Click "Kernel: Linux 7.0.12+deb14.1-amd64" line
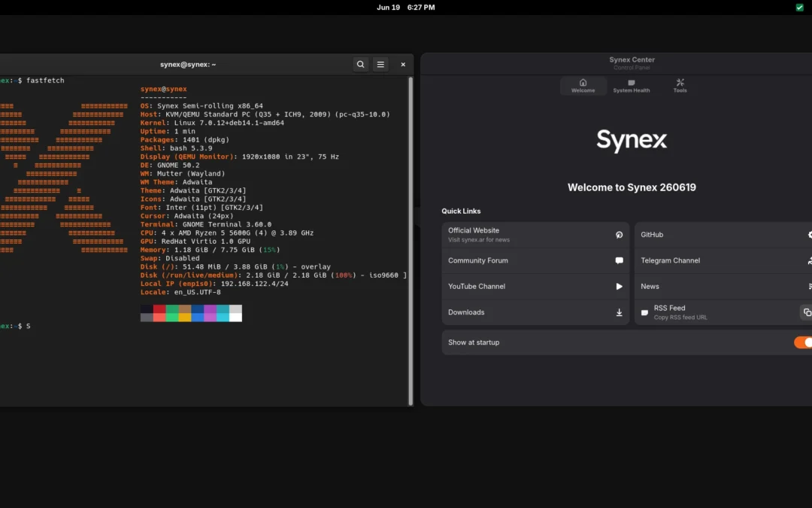This screenshot has width=812, height=508. click(x=212, y=123)
